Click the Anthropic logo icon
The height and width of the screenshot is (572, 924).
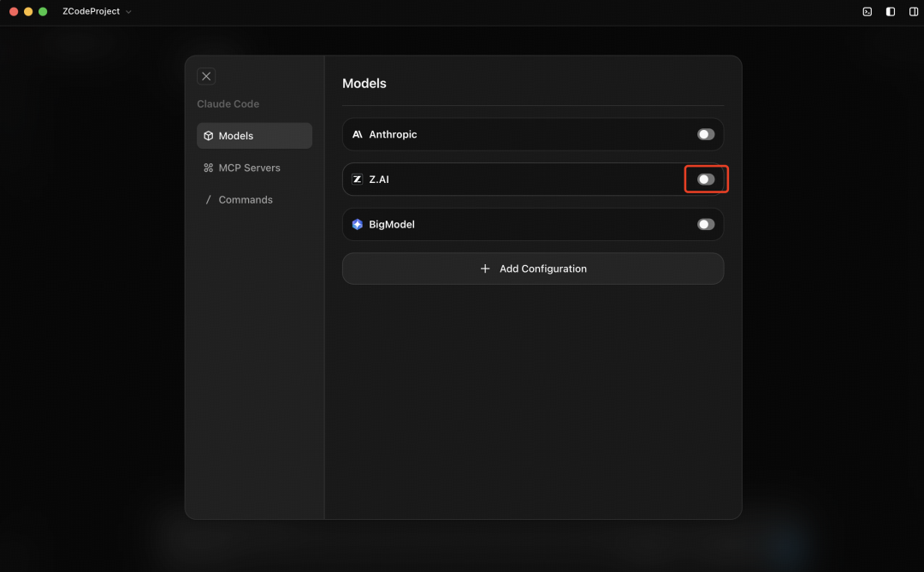pyautogui.click(x=357, y=134)
